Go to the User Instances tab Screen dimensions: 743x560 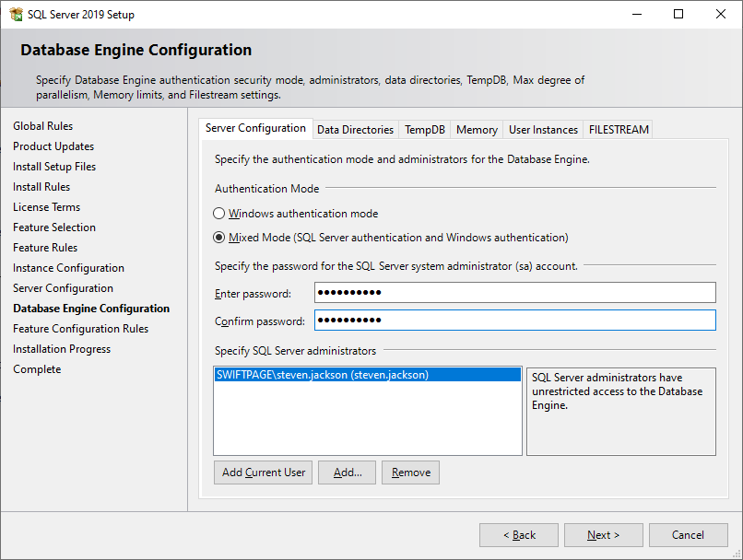(543, 130)
